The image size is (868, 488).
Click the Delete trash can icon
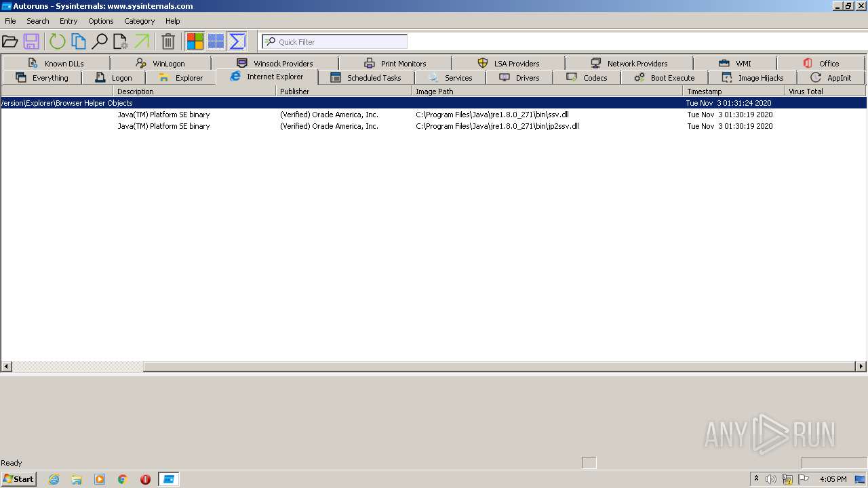click(168, 41)
